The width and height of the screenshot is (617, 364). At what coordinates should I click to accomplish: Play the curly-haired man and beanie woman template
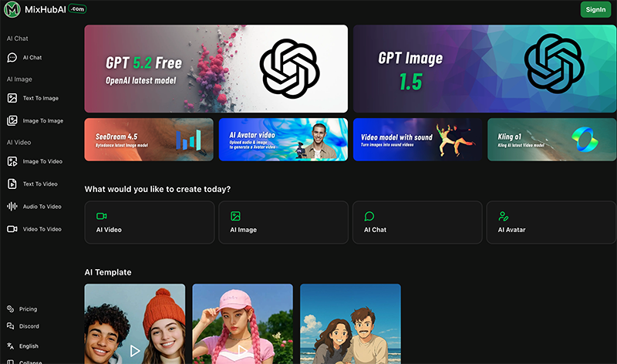134,351
